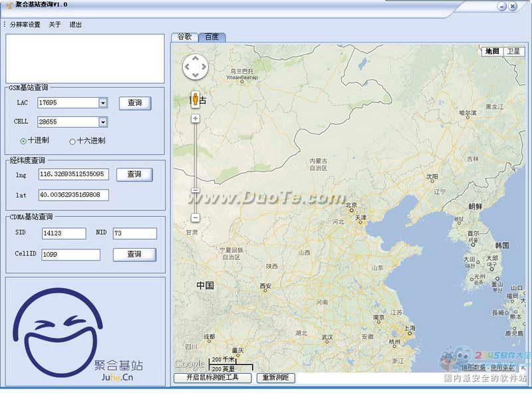Image resolution: width=532 pixels, height=395 pixels.
Task: Click the 南京 city label on the map
Action: (x=378, y=317)
